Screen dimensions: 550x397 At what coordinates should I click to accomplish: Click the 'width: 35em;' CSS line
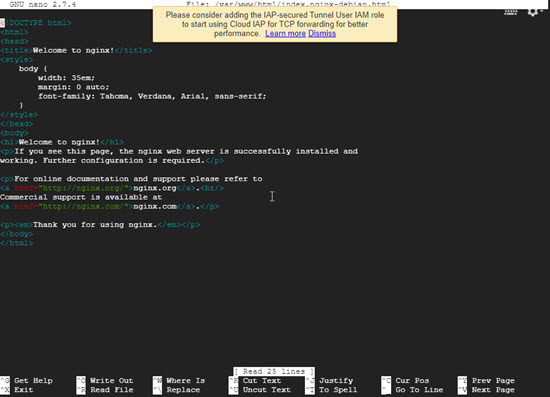(66, 78)
